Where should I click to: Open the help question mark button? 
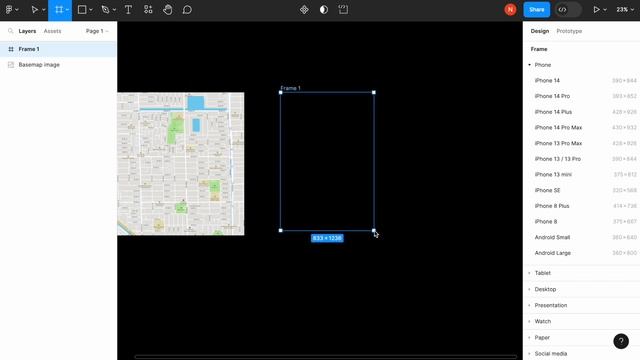coord(621,341)
